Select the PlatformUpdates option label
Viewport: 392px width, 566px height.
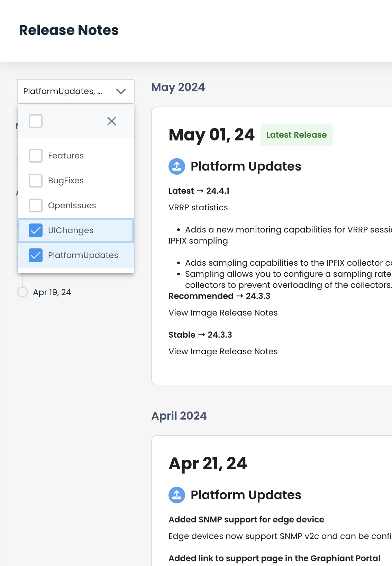click(83, 255)
